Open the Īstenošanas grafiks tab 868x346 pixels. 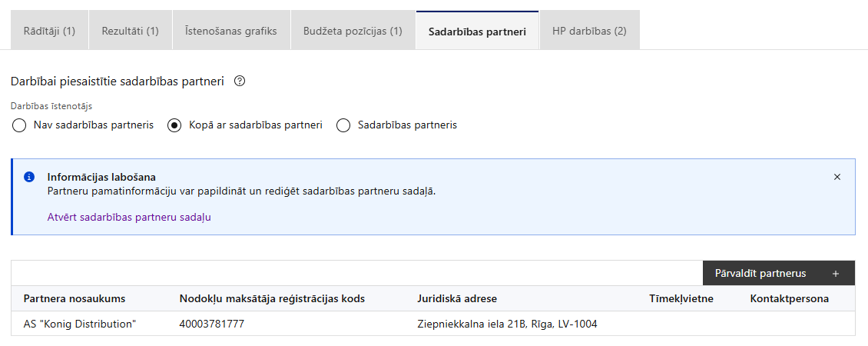tap(231, 31)
